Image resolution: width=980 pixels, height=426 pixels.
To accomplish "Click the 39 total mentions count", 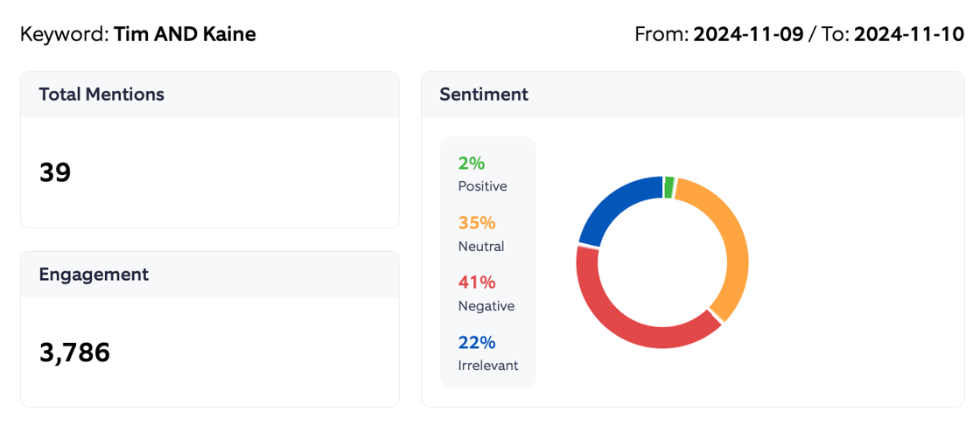I will coord(55,173).
